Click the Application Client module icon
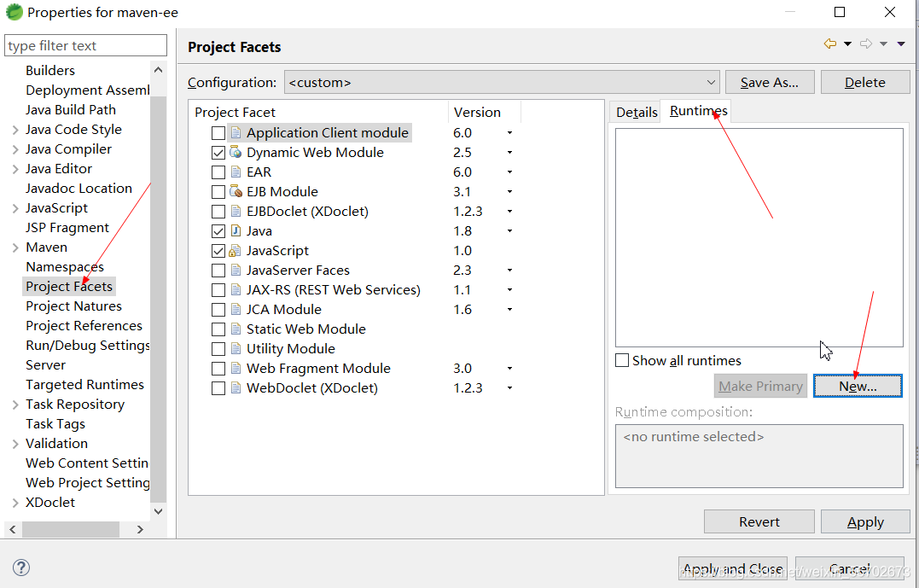Viewport: 919px width, 588px height. click(236, 133)
